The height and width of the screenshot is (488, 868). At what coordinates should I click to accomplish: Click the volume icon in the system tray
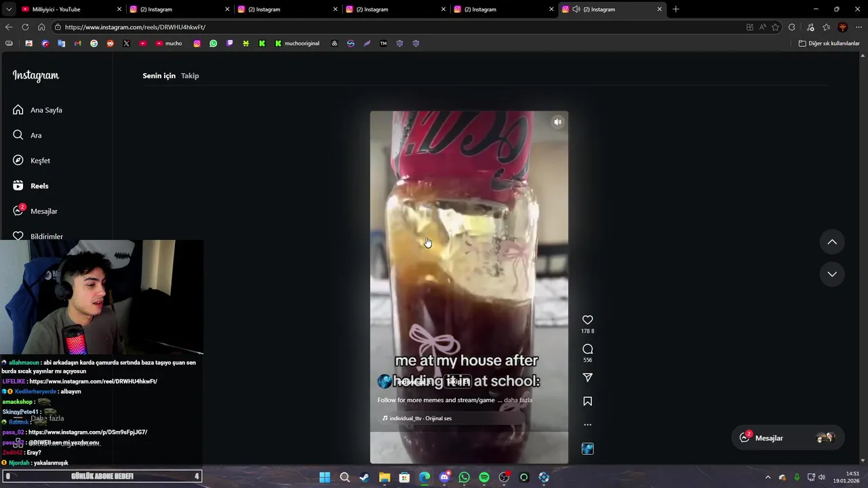coord(822,477)
